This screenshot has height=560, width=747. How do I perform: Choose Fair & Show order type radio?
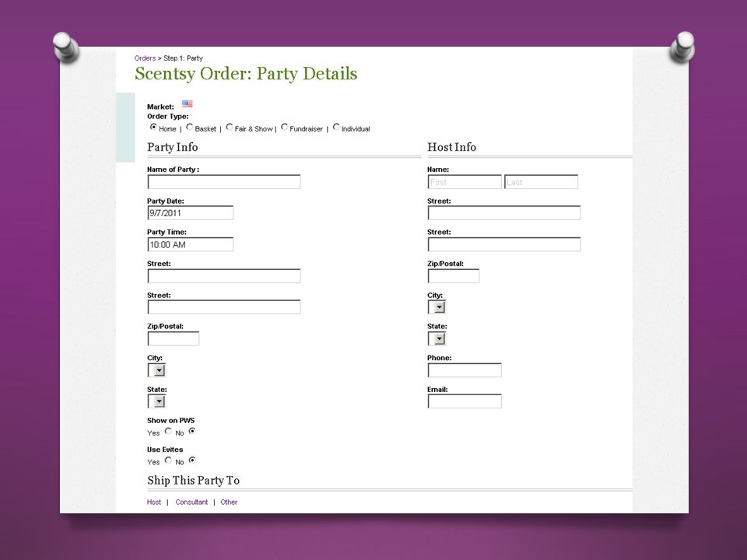pos(230,127)
